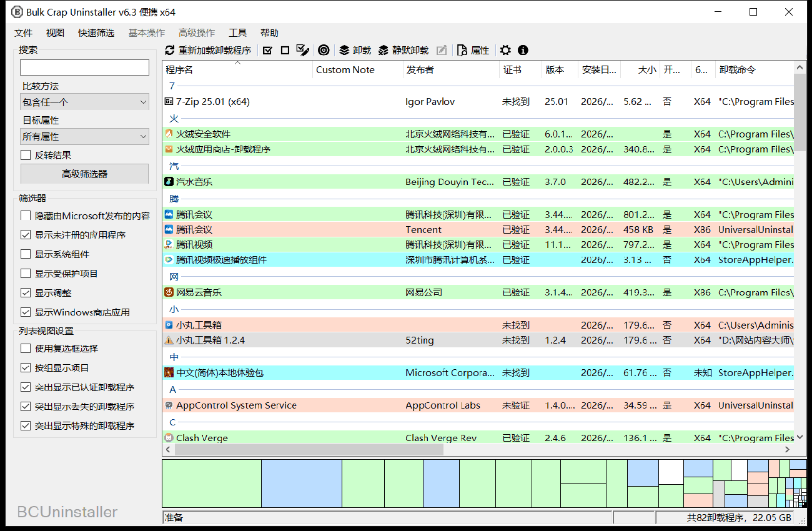812x531 pixels.
Task: Click the search input field
Action: coord(85,67)
